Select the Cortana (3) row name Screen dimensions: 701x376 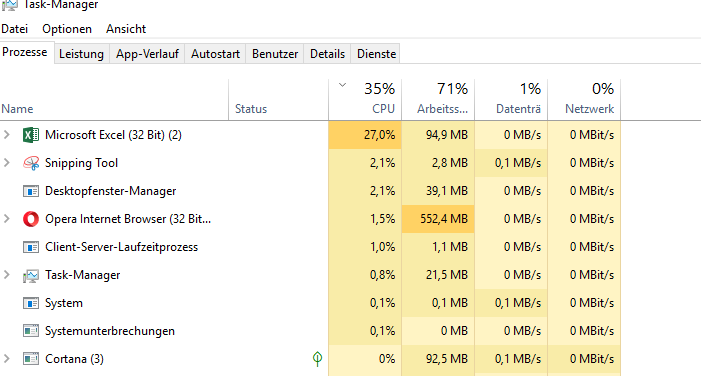pos(74,359)
